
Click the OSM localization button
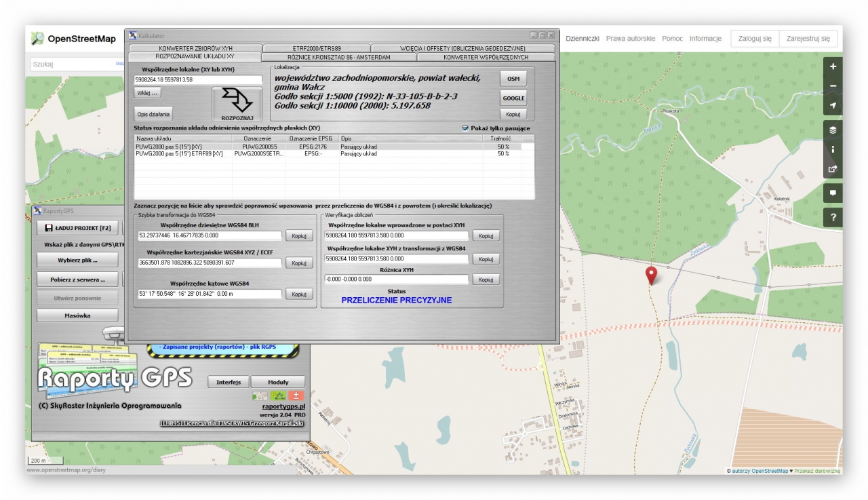513,79
